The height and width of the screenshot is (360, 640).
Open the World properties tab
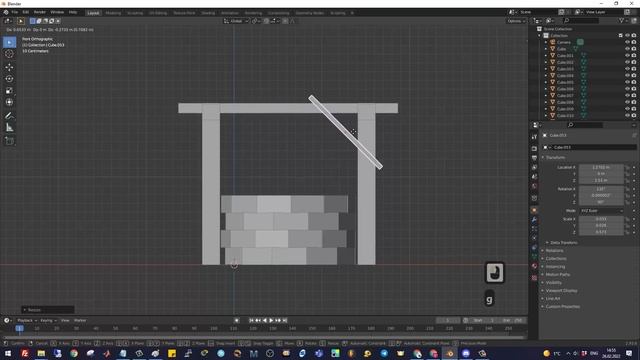click(534, 186)
